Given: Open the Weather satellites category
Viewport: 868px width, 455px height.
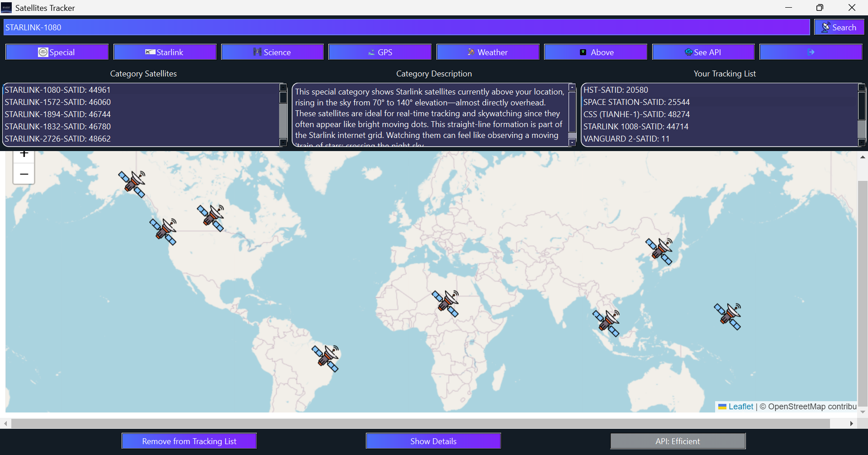Looking at the screenshot, I should (x=488, y=52).
